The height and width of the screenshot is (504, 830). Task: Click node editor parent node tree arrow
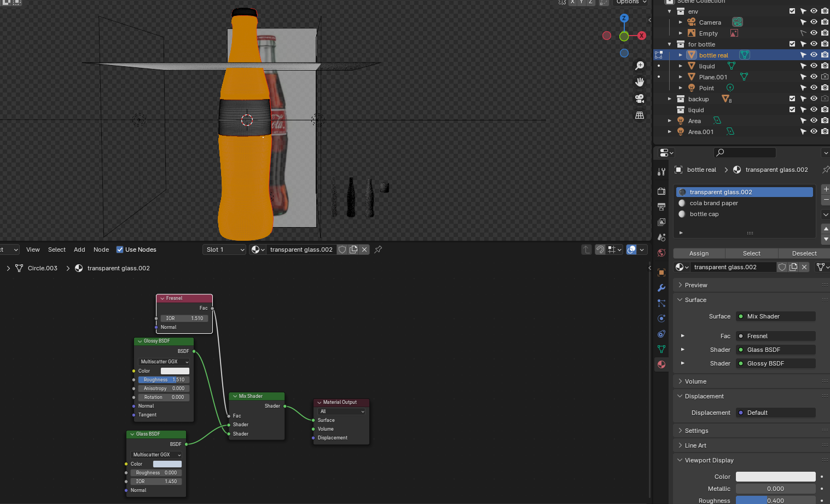coord(587,250)
